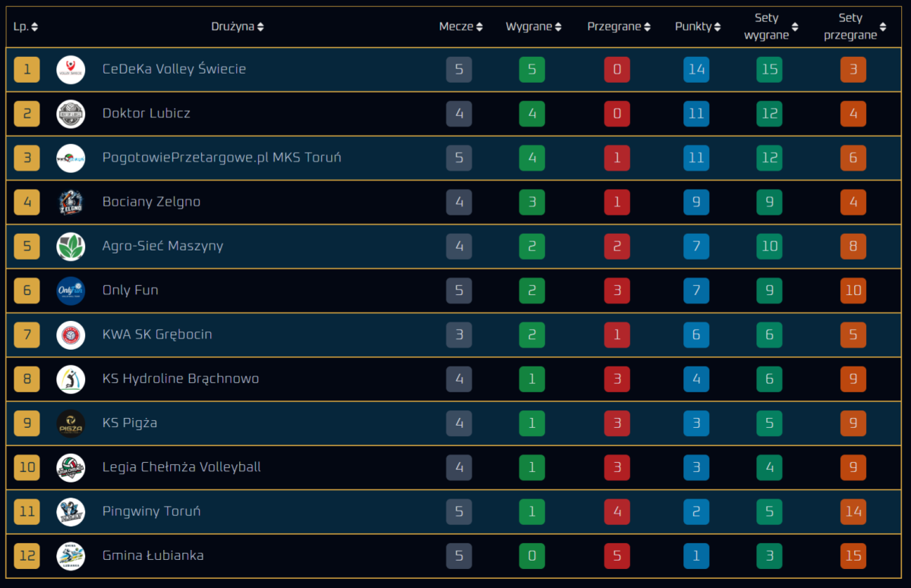Click the Doktor Lubicz team logo
This screenshot has width=911, height=588.
click(71, 114)
